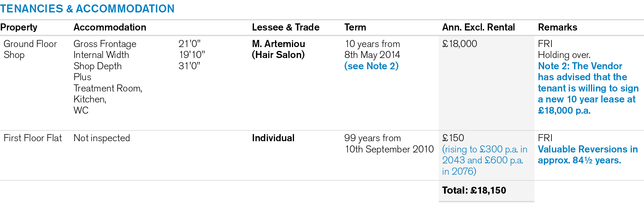Click the rising rent note under £150
Viewport: 644px width, 217px height.
click(485, 160)
